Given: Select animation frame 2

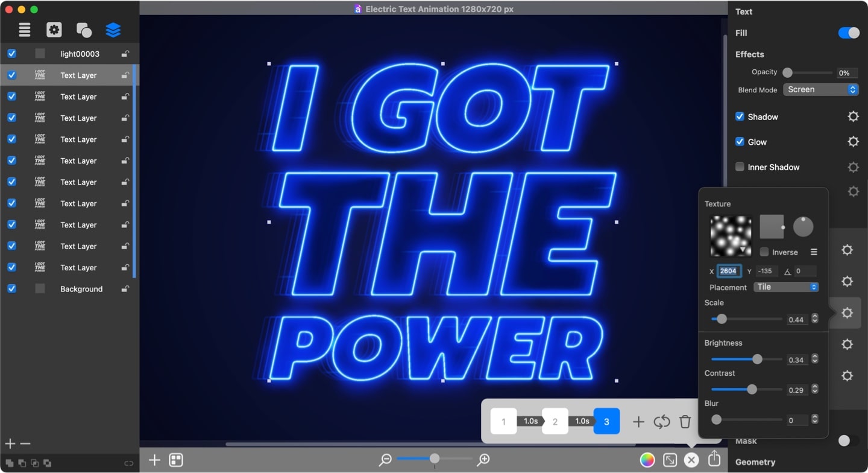Looking at the screenshot, I should point(555,421).
